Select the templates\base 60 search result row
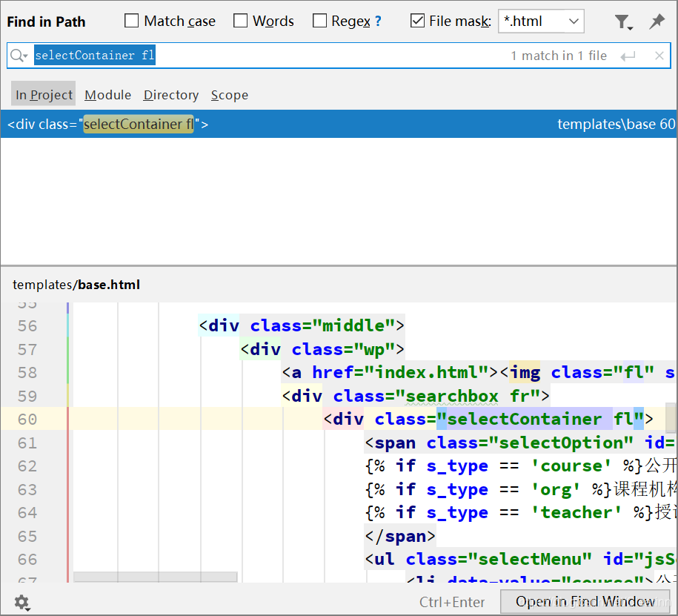Viewport: 678px width, 616px height. click(339, 124)
